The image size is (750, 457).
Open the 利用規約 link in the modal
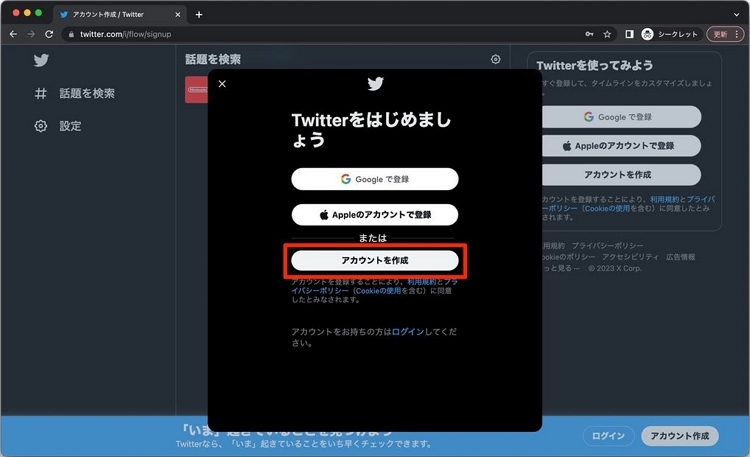point(421,282)
